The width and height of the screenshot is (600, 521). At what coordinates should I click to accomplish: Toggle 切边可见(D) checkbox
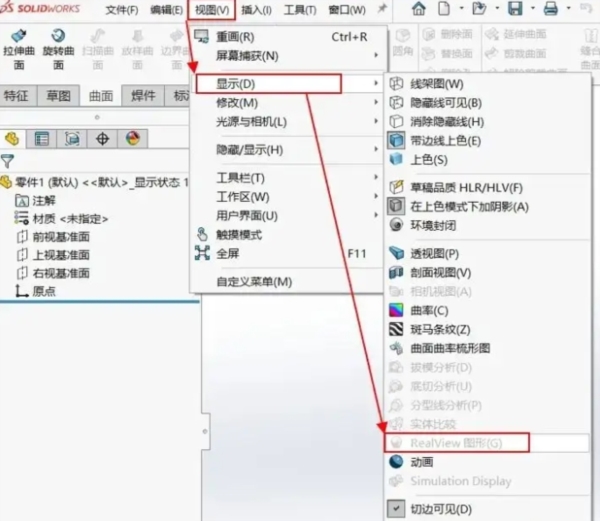[x=488, y=509]
